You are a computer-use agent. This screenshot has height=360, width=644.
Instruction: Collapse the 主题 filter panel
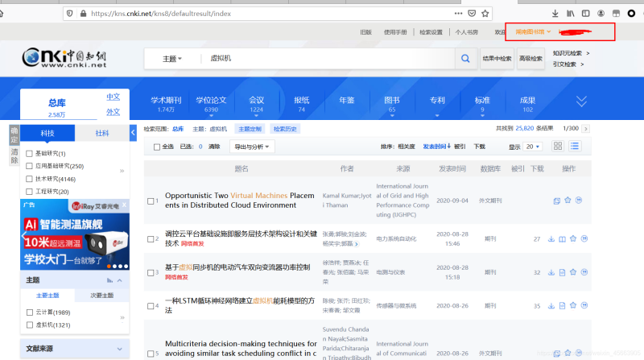119,280
